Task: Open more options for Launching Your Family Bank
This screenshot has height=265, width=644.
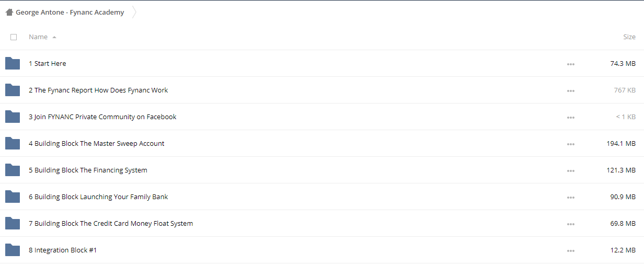Action: coord(570,197)
